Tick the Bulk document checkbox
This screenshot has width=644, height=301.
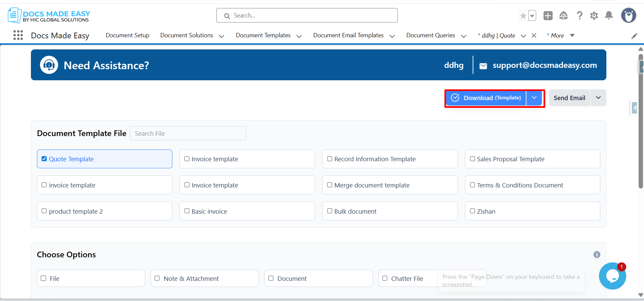330,211
